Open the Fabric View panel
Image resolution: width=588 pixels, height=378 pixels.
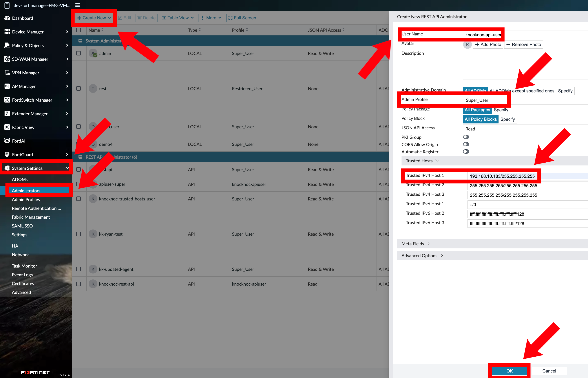[23, 127]
